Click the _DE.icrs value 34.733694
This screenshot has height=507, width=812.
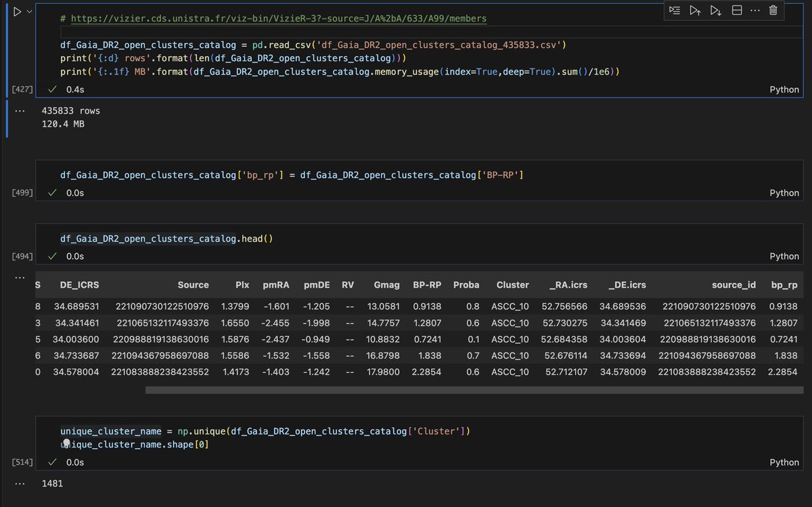click(x=623, y=355)
